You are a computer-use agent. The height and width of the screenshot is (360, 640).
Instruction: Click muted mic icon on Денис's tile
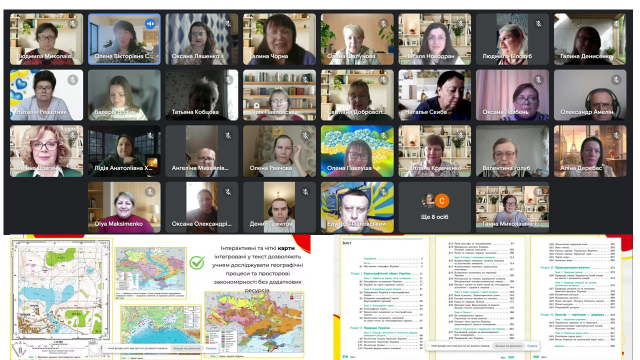coord(306,191)
